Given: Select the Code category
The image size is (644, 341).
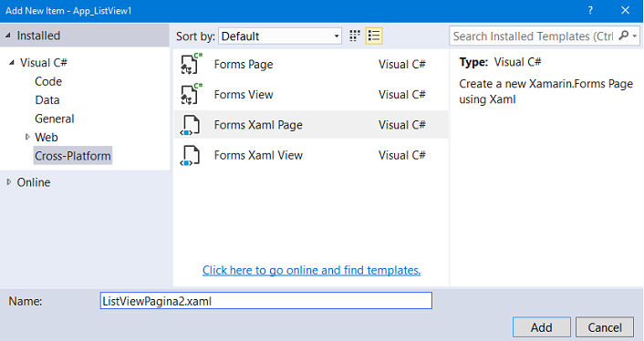Looking at the screenshot, I should (48, 81).
